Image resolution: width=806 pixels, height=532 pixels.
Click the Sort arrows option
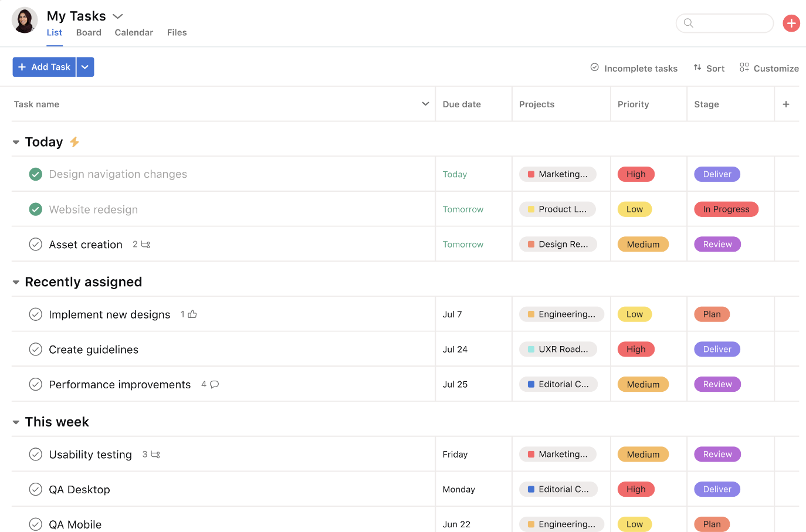coord(709,68)
